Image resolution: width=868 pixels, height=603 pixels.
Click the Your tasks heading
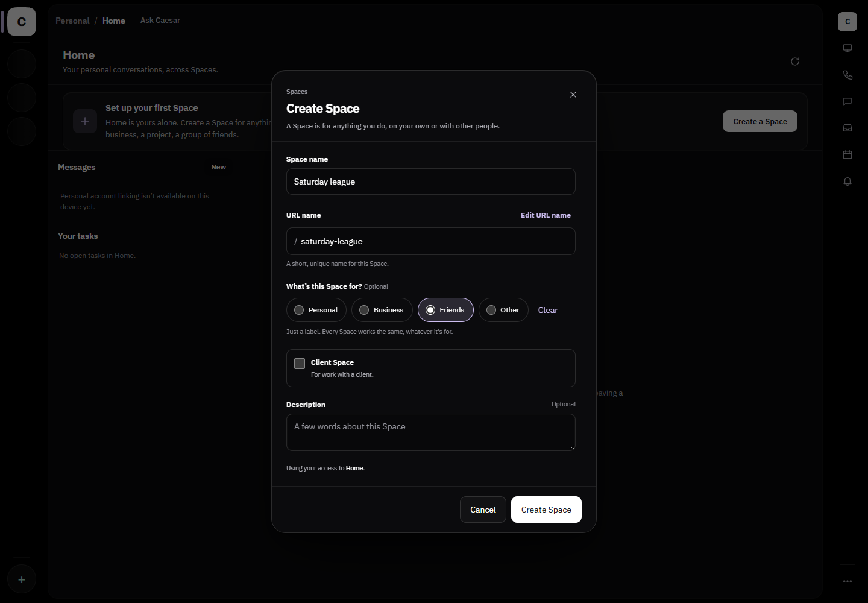click(78, 236)
